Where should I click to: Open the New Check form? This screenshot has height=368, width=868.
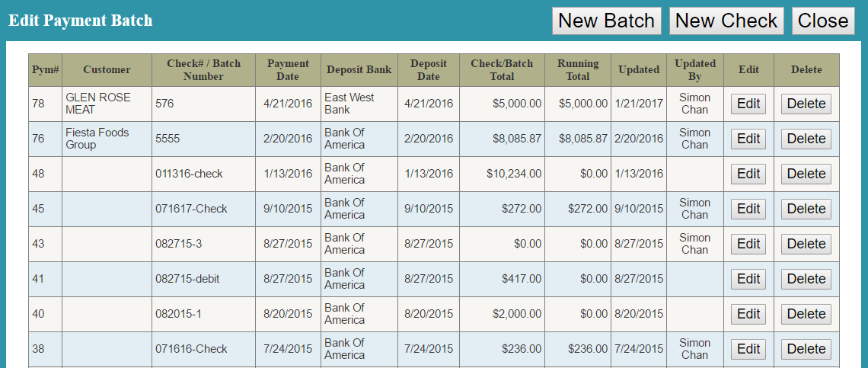pos(726,21)
